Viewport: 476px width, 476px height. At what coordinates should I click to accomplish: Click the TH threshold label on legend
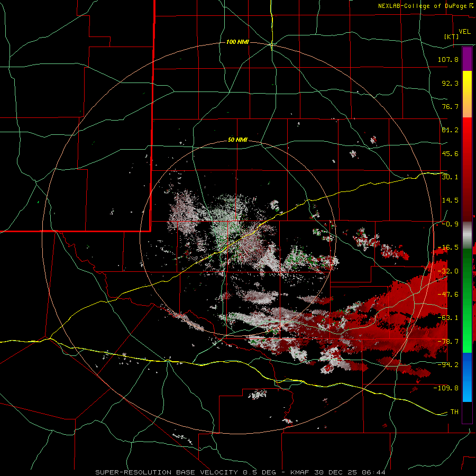click(454, 411)
